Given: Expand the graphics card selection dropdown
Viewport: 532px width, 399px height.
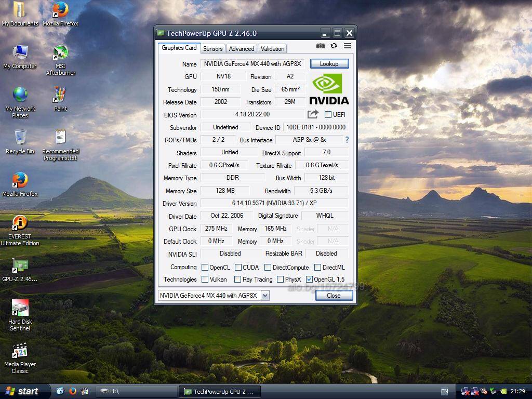Looking at the screenshot, I should (265, 296).
